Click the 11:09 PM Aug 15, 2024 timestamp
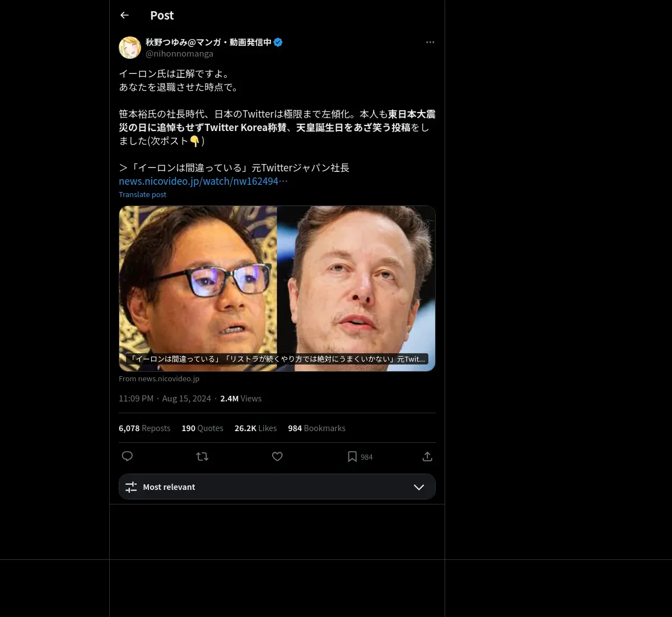Viewport: 672px width, 617px height. click(165, 399)
